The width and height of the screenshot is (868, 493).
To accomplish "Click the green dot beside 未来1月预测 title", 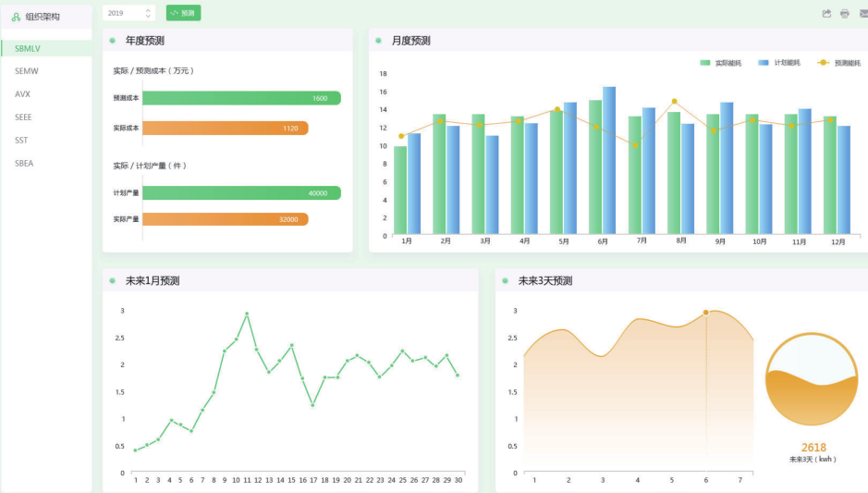I will [x=112, y=280].
